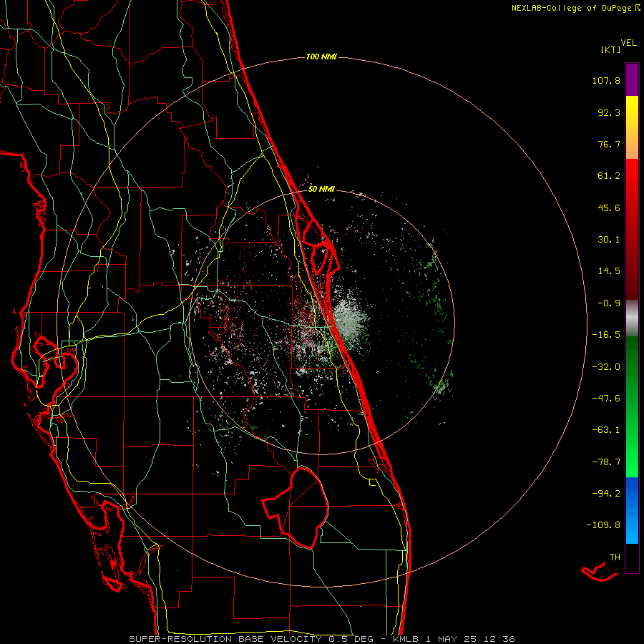Image resolution: width=644 pixels, height=644 pixels.
Task: Click the SUPER-RESOLUTION BASE VELOCITY caption
Action: [321, 639]
